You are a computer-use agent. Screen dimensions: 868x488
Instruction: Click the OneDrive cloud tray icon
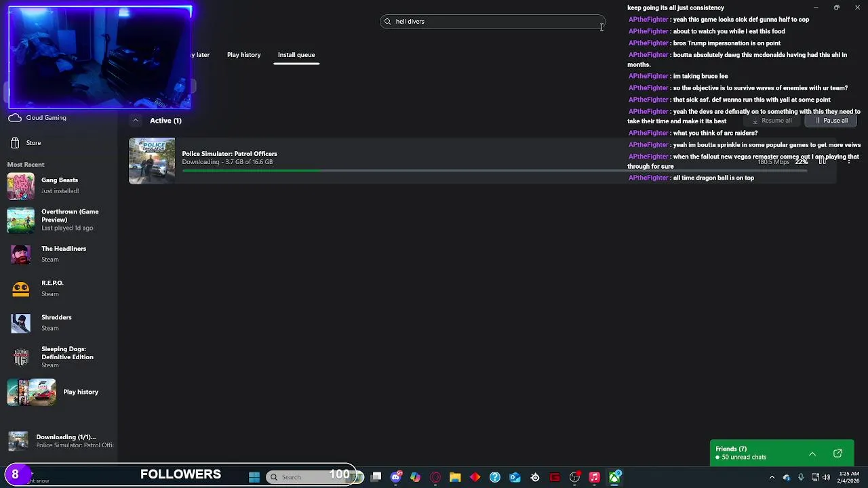click(x=787, y=477)
